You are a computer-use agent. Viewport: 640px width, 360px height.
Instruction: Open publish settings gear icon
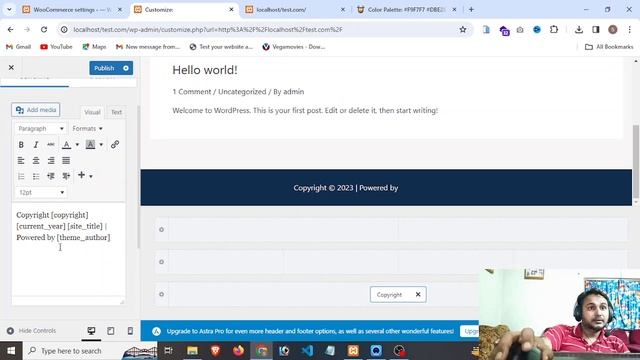126,68
